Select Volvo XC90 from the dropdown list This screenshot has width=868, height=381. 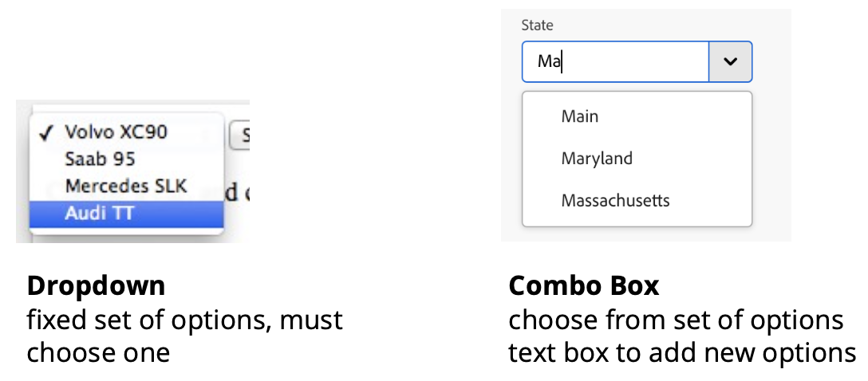(x=116, y=132)
